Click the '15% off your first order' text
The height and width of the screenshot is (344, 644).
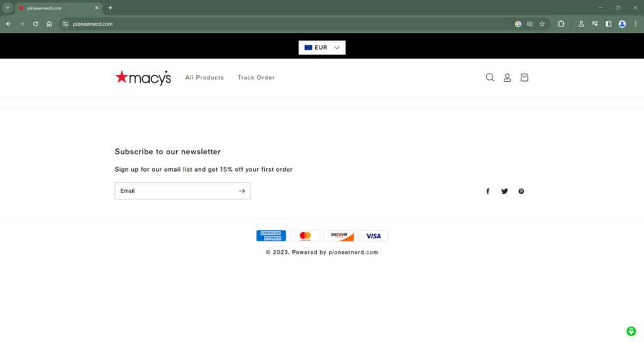[x=257, y=169]
